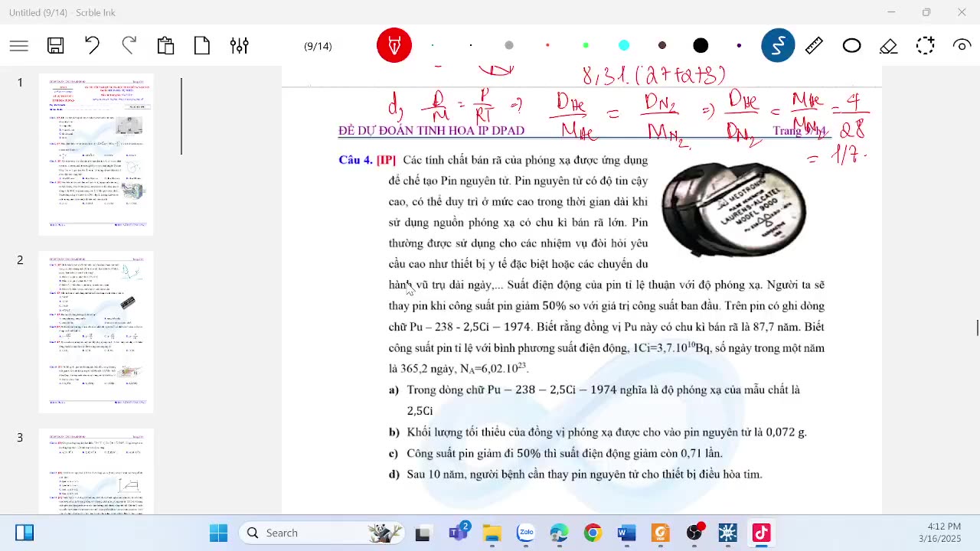980x551 pixels.
Task: Select the ruler tool
Action: point(815,46)
